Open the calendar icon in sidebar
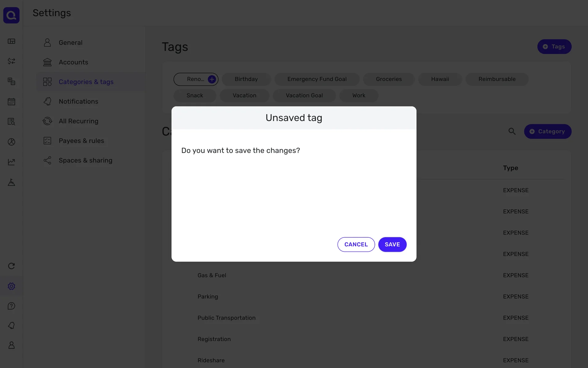Image resolution: width=588 pixels, height=368 pixels. [11, 102]
